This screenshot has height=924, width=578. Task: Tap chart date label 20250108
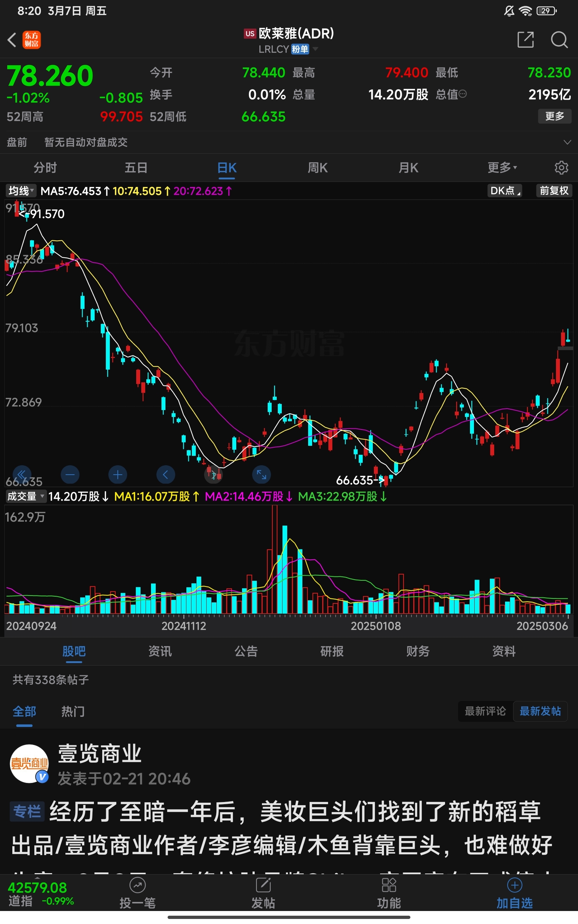(376, 626)
